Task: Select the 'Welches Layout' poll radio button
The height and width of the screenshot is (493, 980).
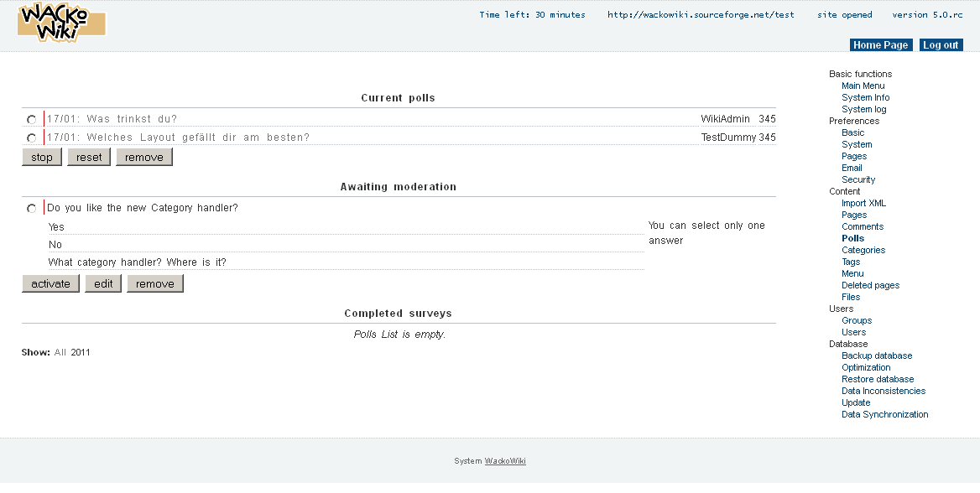Action: pos(31,138)
